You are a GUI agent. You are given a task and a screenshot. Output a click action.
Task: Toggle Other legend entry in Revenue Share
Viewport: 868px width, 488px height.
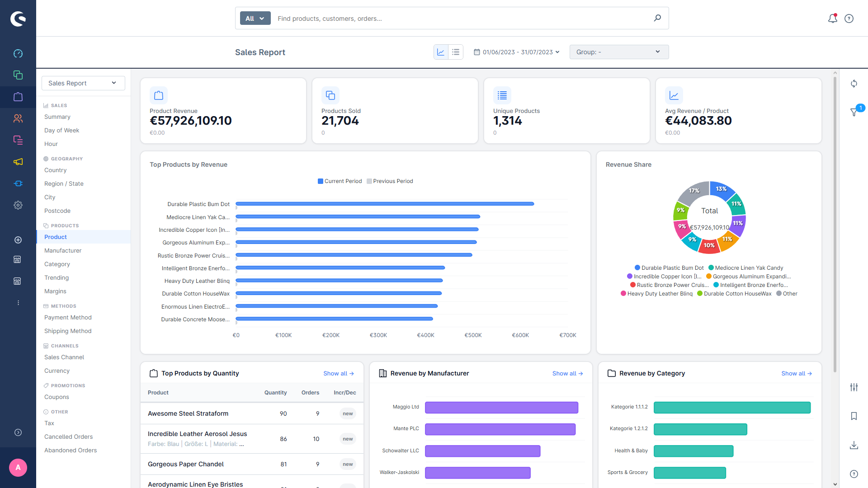point(787,294)
